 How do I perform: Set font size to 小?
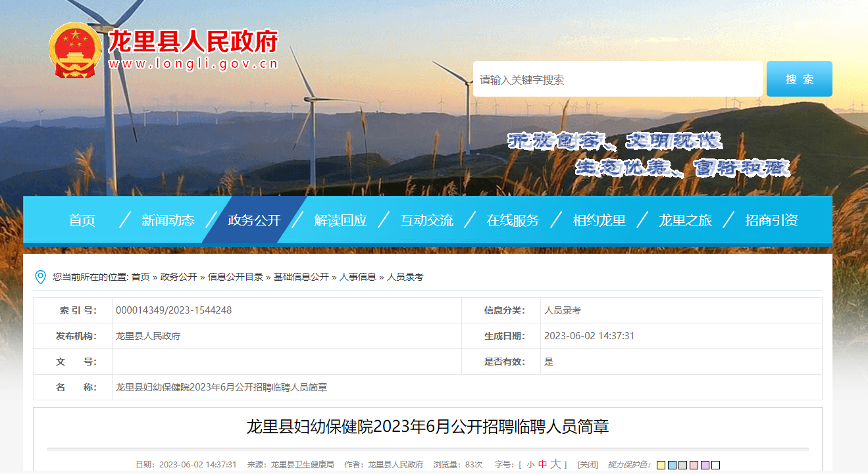tap(530, 465)
